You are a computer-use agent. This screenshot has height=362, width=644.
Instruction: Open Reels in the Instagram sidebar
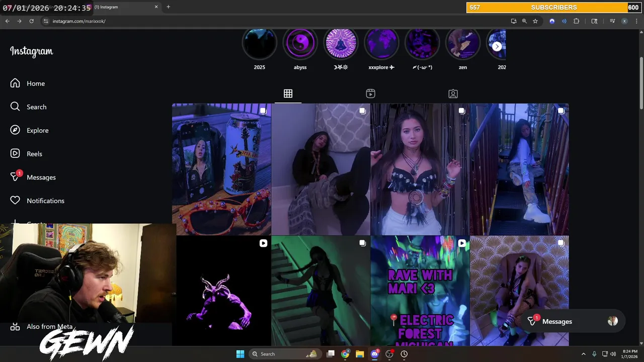click(x=26, y=154)
